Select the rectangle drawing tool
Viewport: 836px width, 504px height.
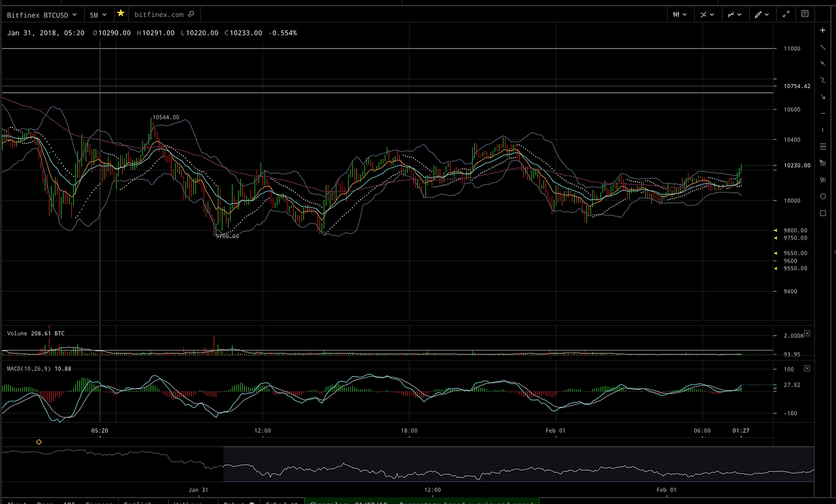tap(822, 213)
